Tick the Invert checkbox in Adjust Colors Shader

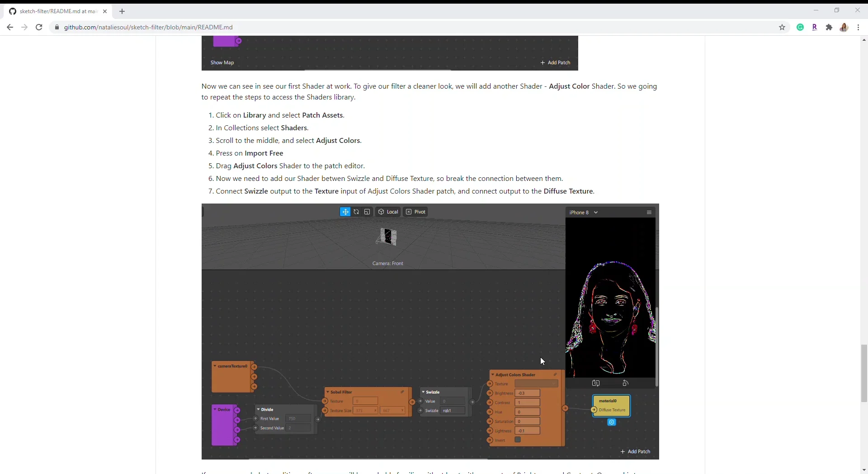click(x=518, y=440)
